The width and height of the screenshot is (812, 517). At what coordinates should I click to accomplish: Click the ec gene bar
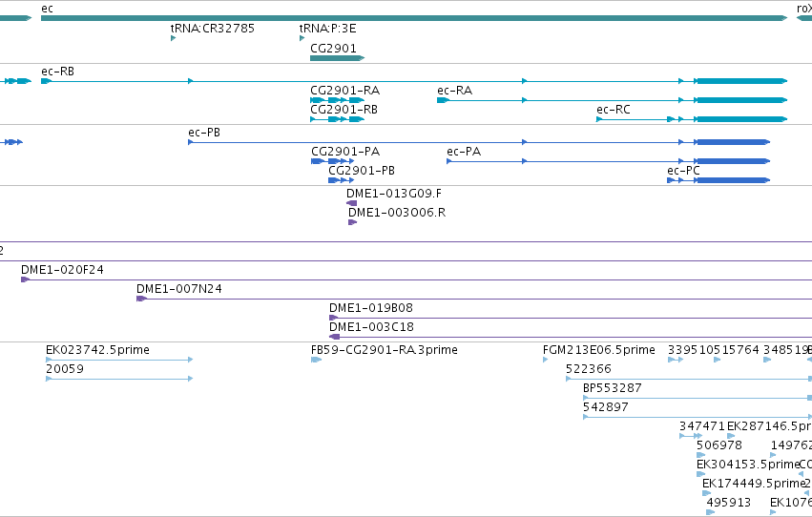click(x=414, y=18)
